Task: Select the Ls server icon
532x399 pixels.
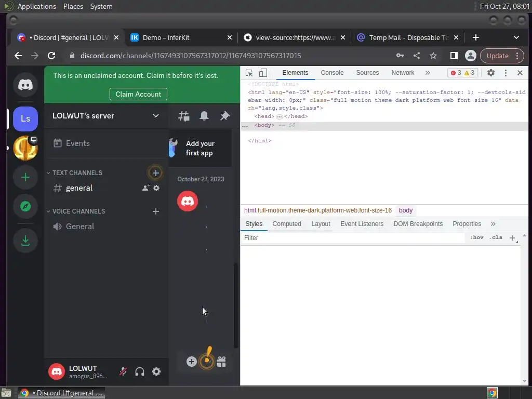Action: (x=25, y=119)
